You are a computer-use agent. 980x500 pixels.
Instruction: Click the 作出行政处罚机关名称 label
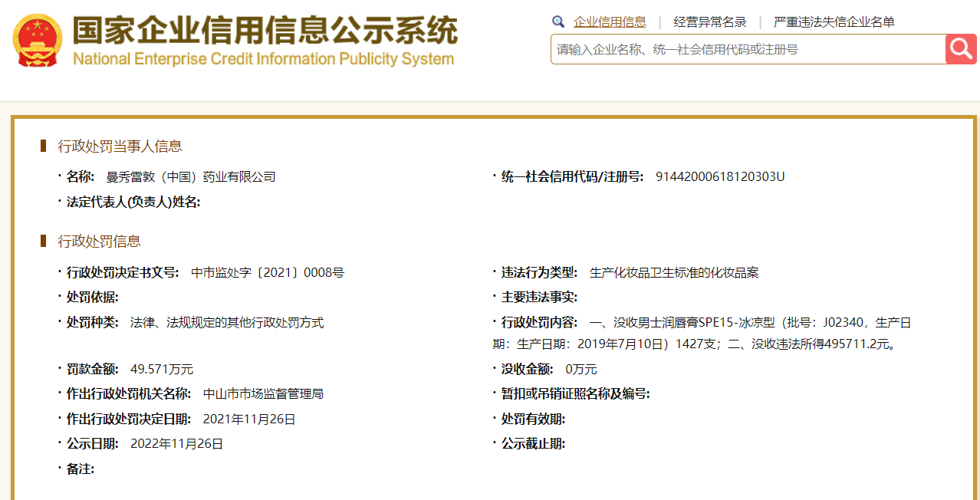point(129,394)
